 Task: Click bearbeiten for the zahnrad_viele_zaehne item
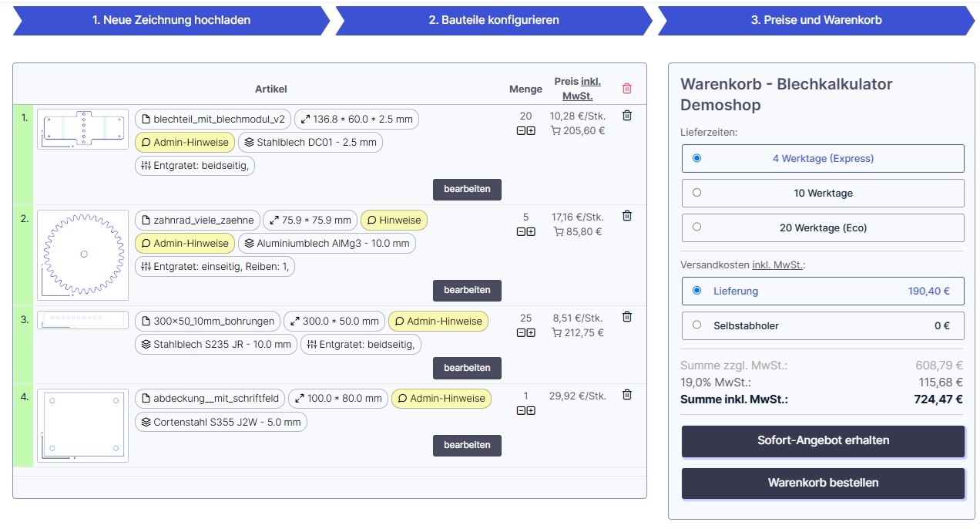(467, 290)
